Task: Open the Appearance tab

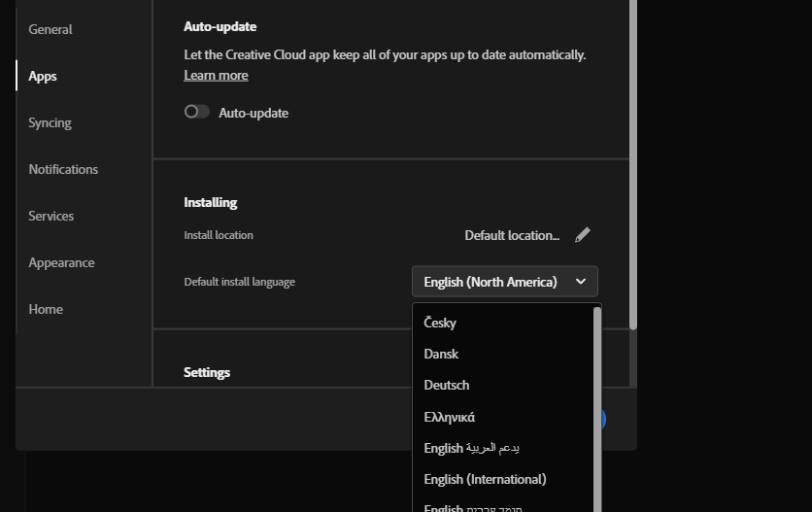Action: point(61,262)
